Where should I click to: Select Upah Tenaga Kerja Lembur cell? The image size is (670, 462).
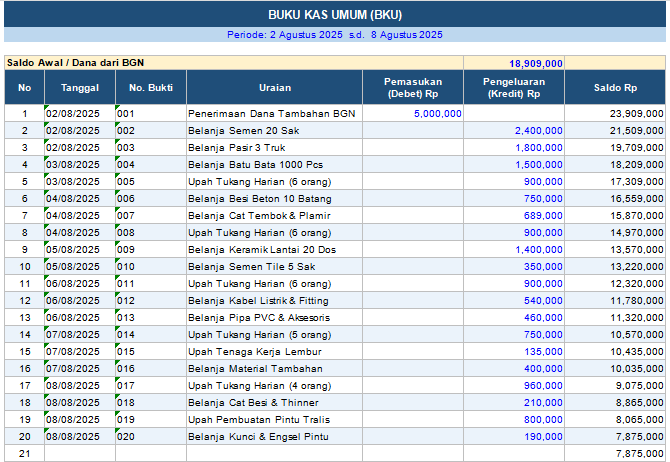274,351
